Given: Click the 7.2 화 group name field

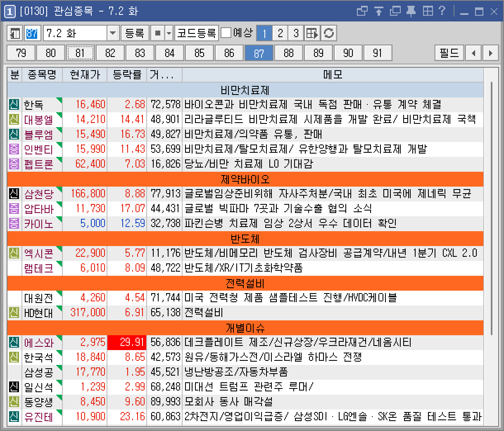Looking at the screenshot, I should coord(75,33).
